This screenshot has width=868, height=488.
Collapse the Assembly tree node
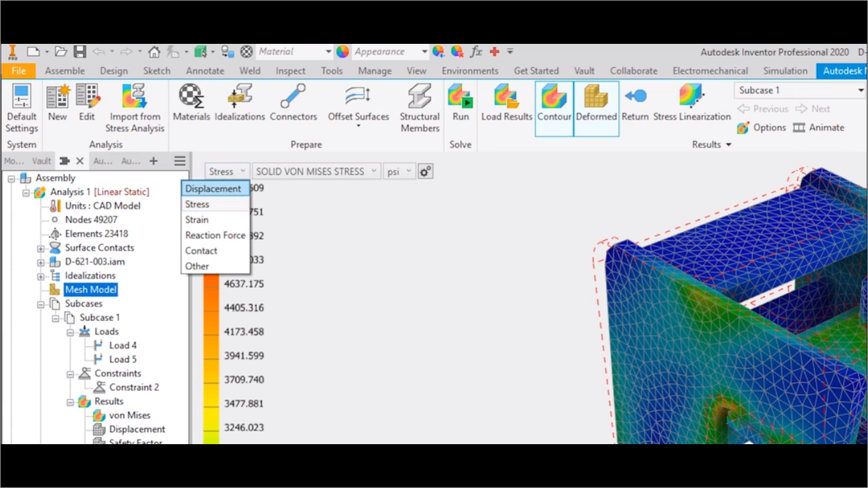(11, 179)
